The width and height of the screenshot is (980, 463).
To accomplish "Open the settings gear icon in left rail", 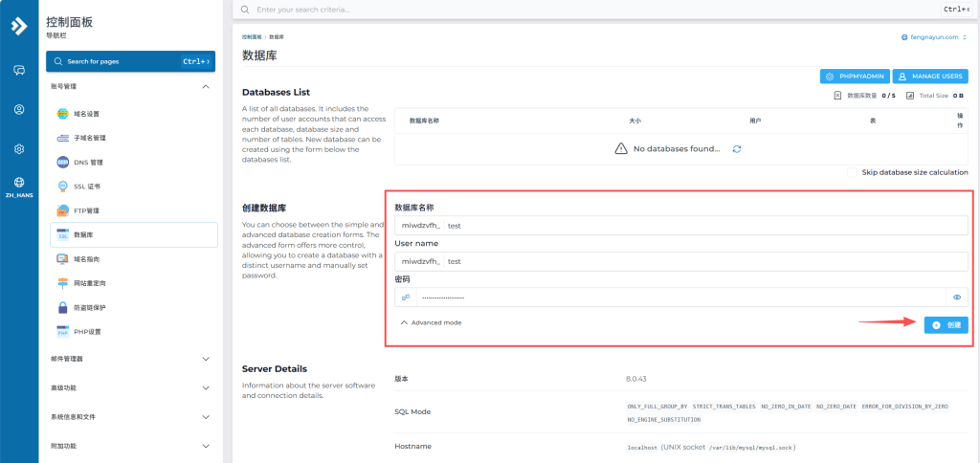I will pyautogui.click(x=19, y=149).
